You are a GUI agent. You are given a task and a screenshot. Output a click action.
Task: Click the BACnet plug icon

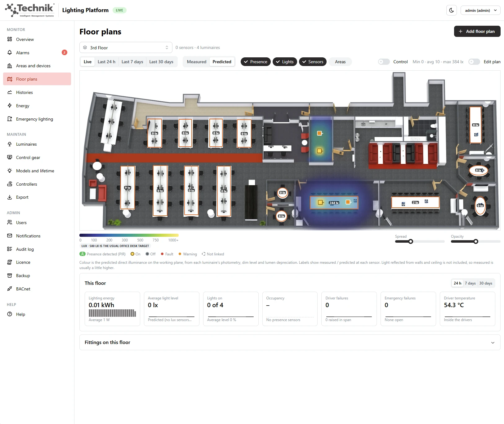point(10,289)
